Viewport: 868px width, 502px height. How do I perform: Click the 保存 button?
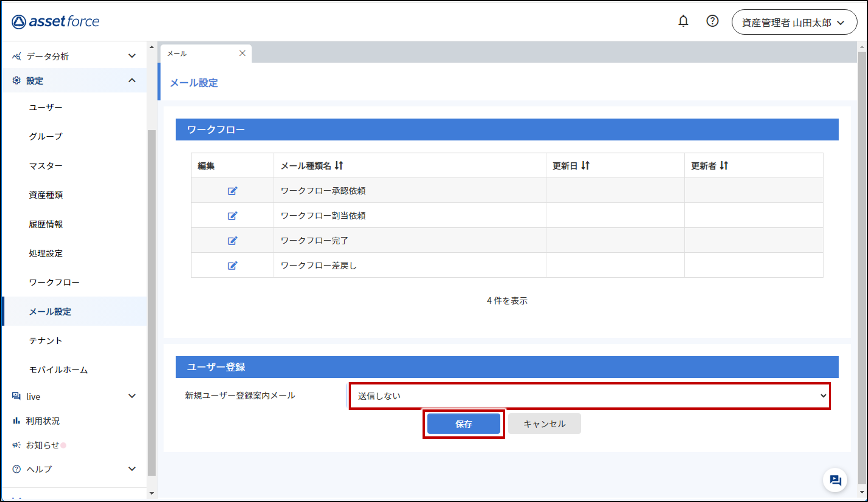(463, 423)
